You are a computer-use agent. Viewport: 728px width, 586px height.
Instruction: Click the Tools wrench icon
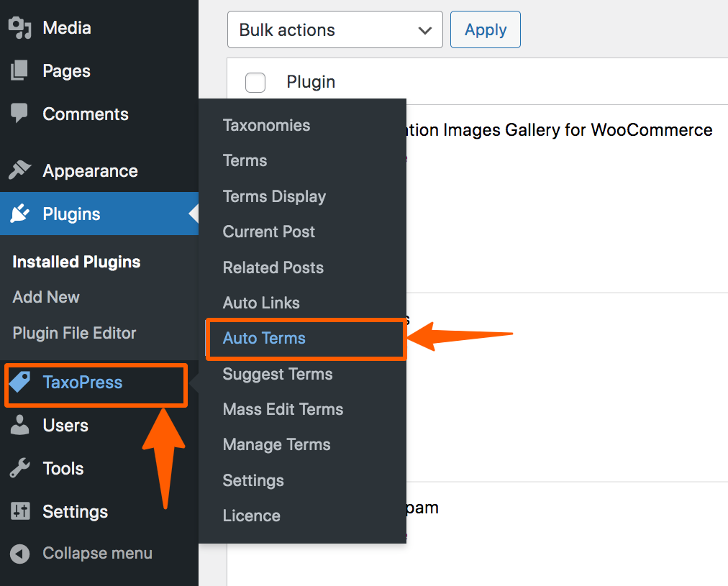tap(19, 468)
